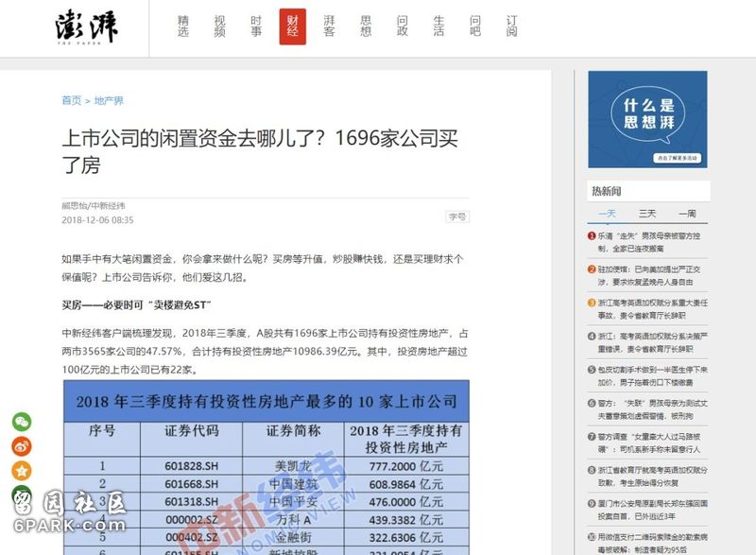Select the highlighted 财经 nav item

pos(293,26)
